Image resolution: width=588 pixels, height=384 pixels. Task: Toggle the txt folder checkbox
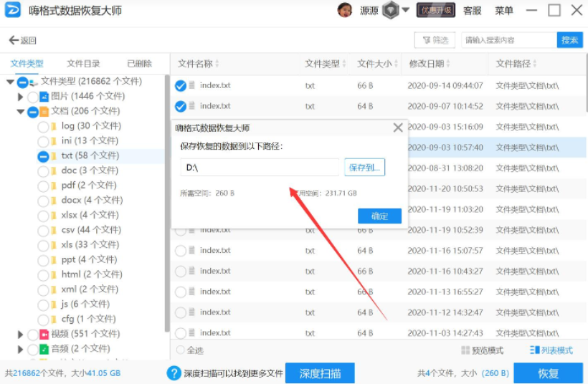tap(43, 156)
